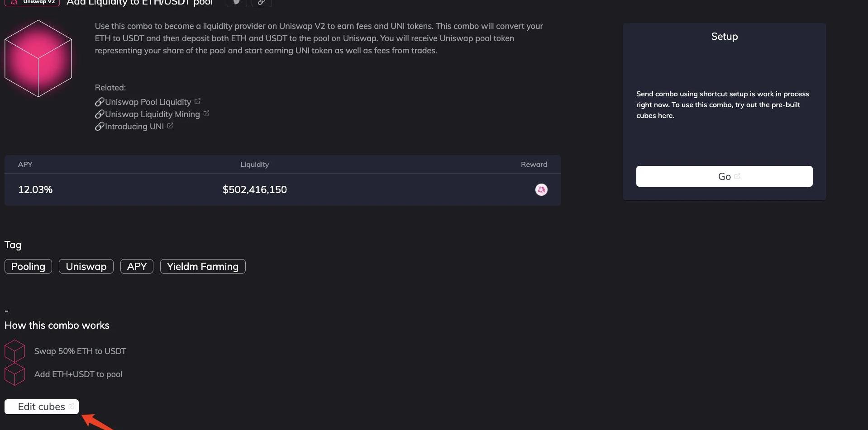Select the Pooling tag
The width and height of the screenshot is (868, 430).
pyautogui.click(x=28, y=266)
